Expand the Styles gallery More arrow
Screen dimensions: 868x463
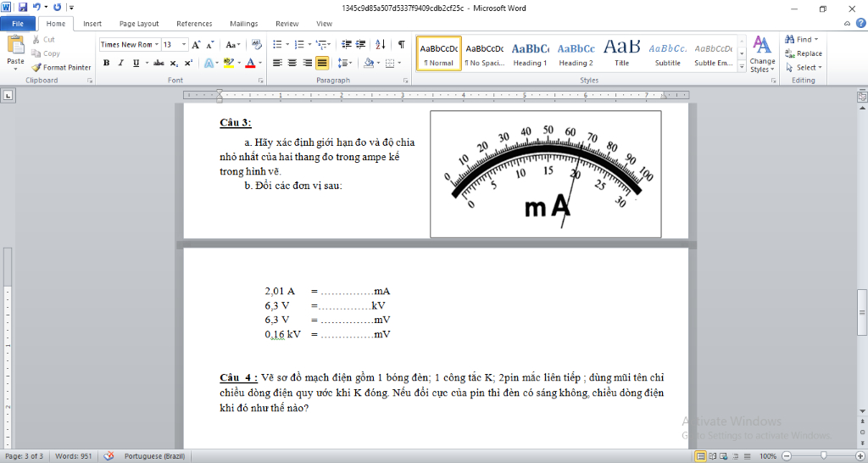tap(742, 66)
